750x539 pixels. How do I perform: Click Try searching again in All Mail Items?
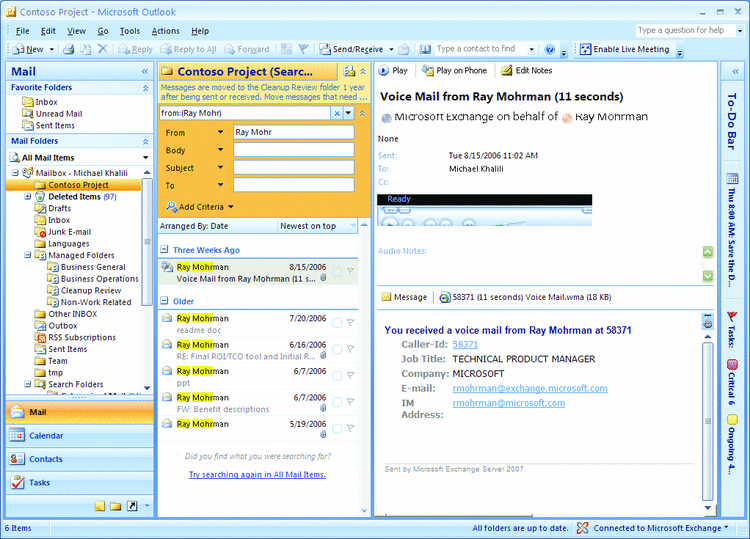click(x=257, y=475)
